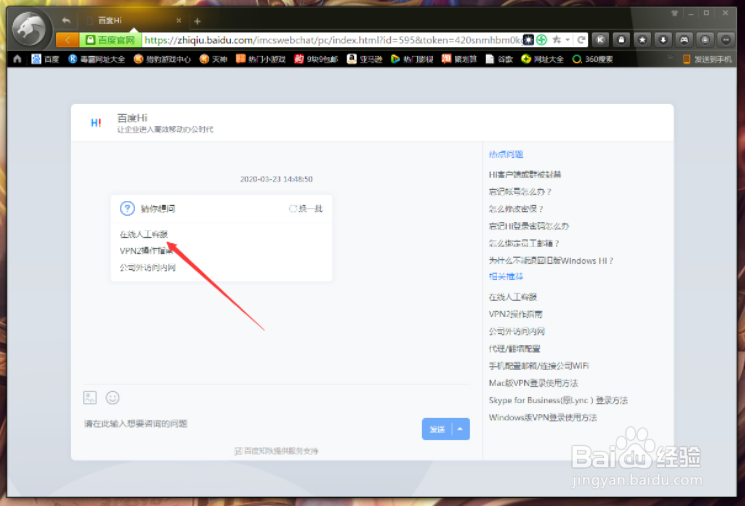
Task: Open hot question 忘记HI登录密码怎么办
Action: pos(529,226)
